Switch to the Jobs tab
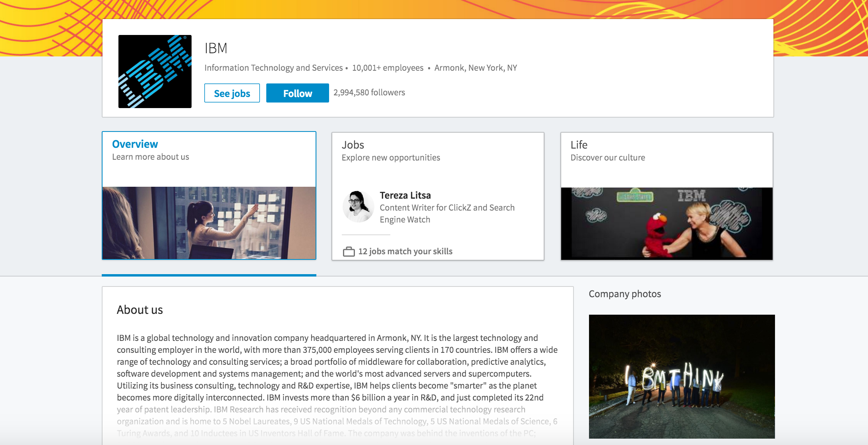Image resolution: width=868 pixels, height=445 pixels. 353,145
